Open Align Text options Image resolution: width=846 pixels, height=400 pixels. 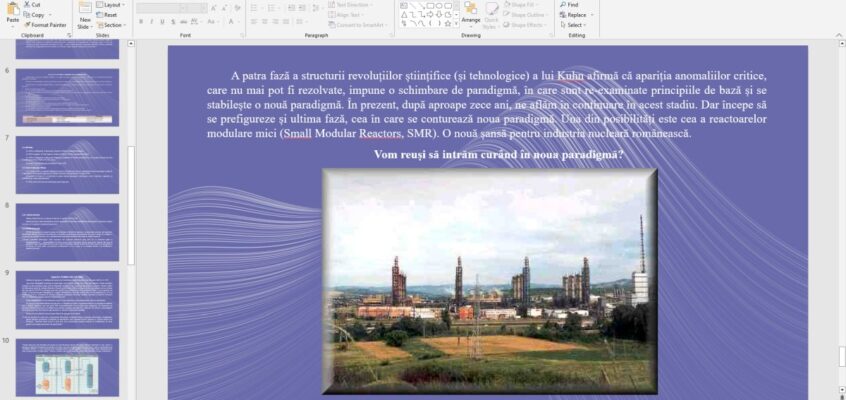(344, 15)
